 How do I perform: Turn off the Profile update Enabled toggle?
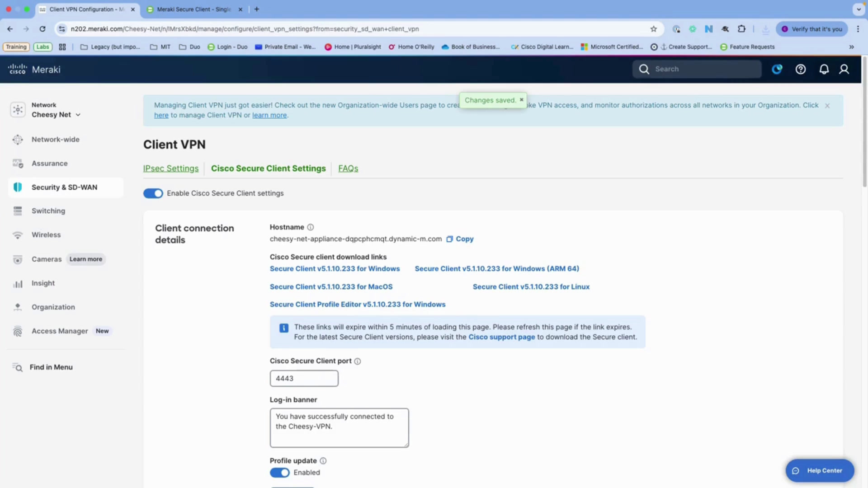pyautogui.click(x=280, y=473)
